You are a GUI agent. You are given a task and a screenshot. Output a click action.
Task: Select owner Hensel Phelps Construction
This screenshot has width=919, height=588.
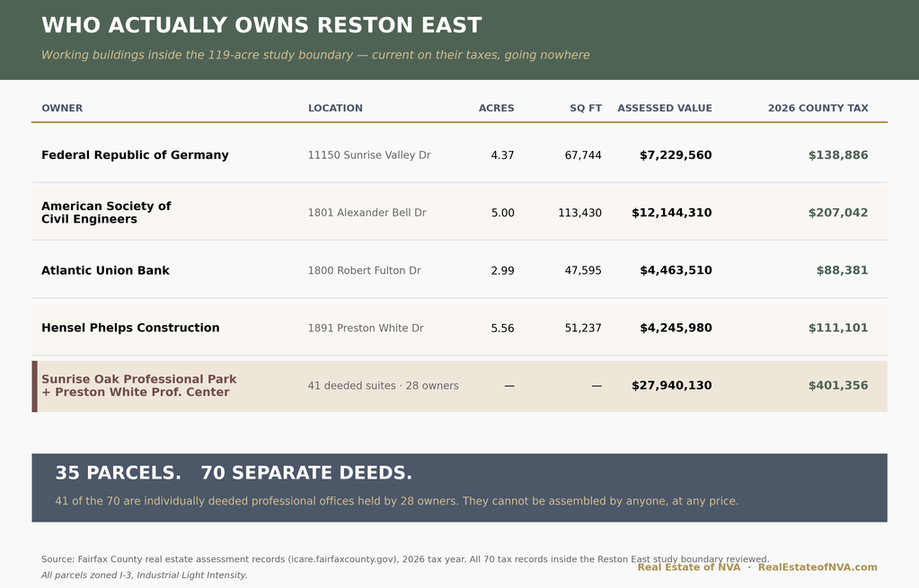pyautogui.click(x=130, y=328)
